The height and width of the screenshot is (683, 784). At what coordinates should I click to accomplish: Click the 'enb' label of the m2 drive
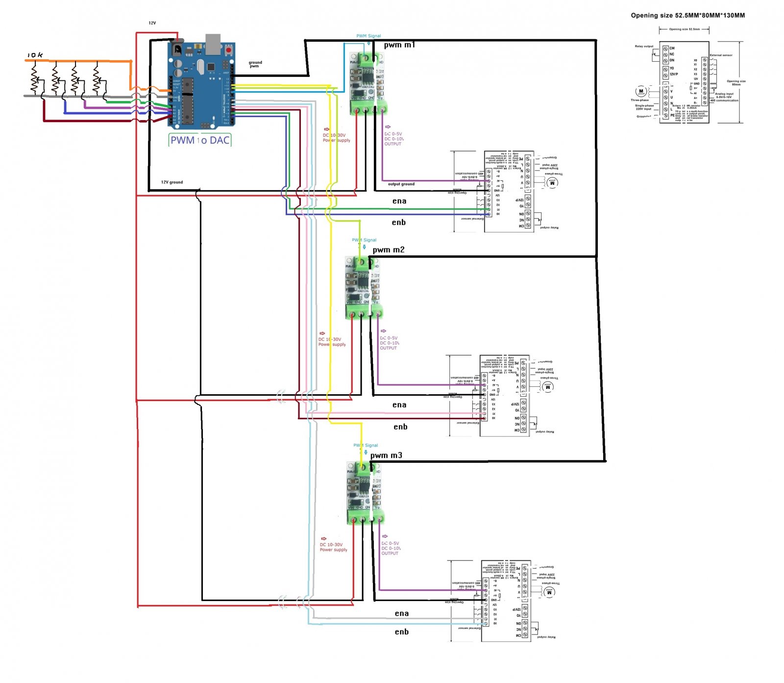click(401, 427)
